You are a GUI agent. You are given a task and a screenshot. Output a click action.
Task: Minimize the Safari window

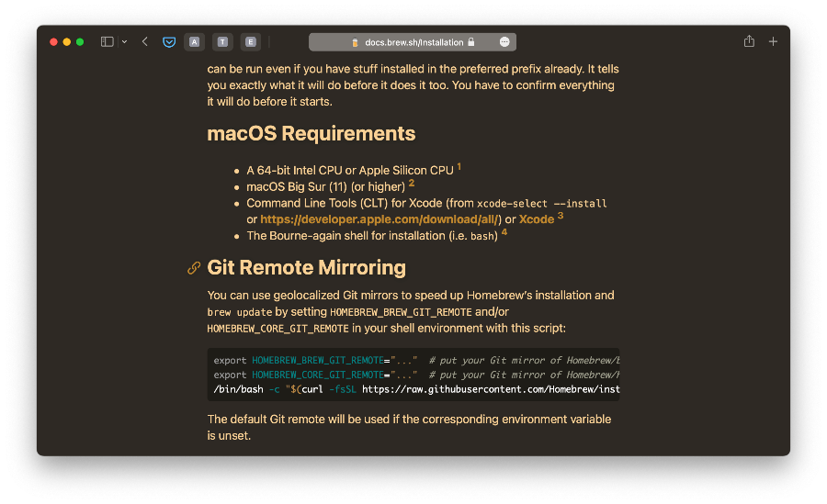coord(67,41)
